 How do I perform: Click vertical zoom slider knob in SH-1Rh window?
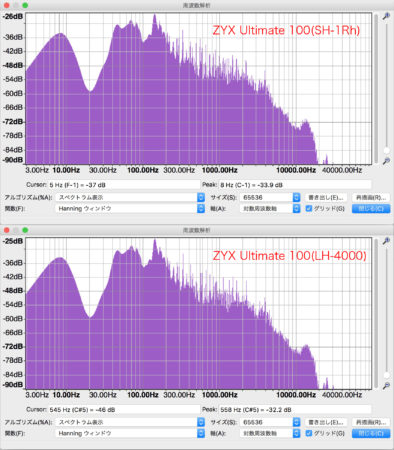click(386, 151)
